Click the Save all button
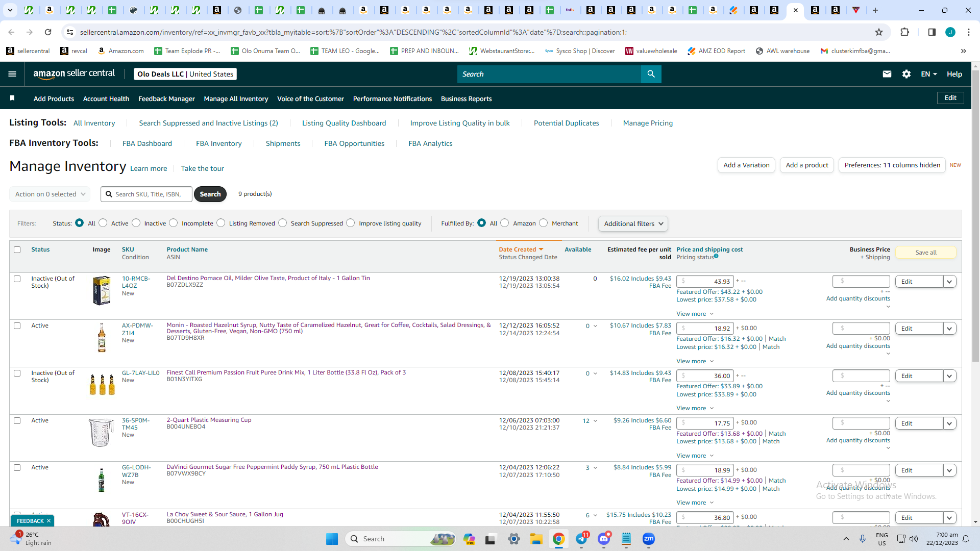The image size is (980, 551). [x=926, y=253]
